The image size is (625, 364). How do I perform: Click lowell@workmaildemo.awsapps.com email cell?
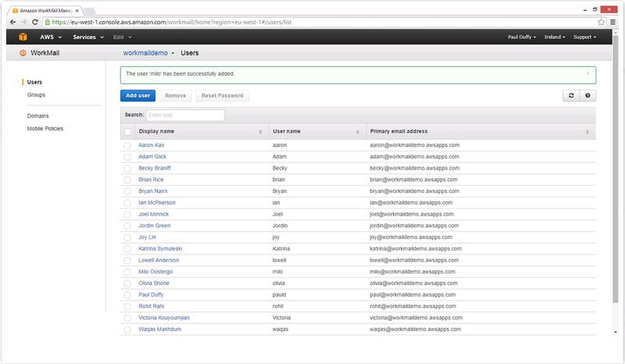(x=414, y=260)
